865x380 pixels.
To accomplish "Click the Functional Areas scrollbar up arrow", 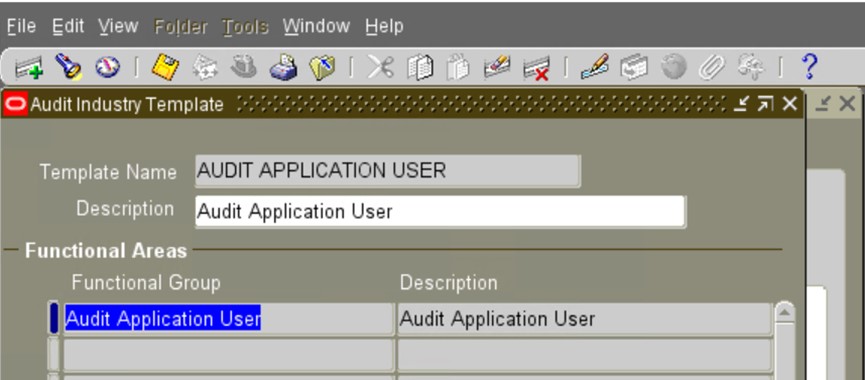I will click(x=784, y=313).
